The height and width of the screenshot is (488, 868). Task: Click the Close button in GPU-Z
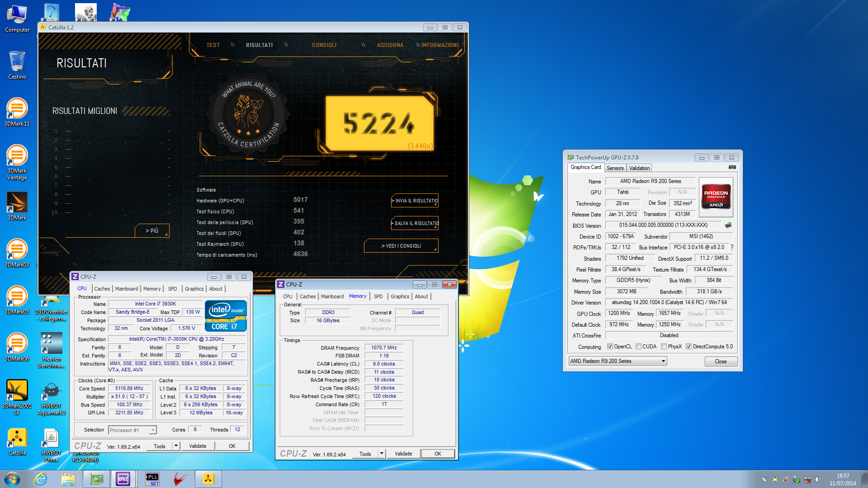tap(721, 361)
